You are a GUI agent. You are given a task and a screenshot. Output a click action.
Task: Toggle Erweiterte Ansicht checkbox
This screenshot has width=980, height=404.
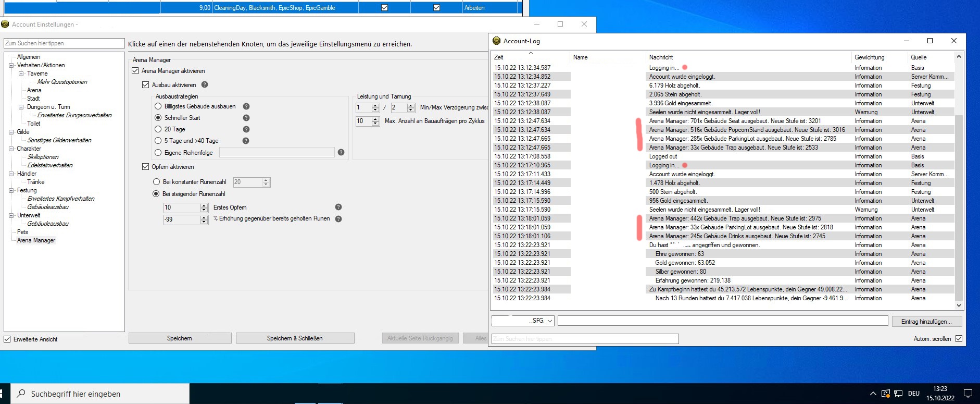point(7,339)
